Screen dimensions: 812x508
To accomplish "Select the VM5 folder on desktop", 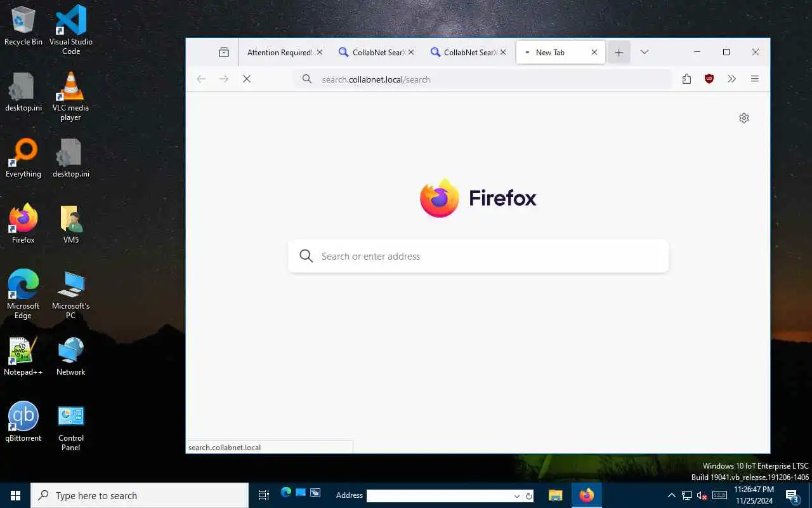I will [x=71, y=224].
